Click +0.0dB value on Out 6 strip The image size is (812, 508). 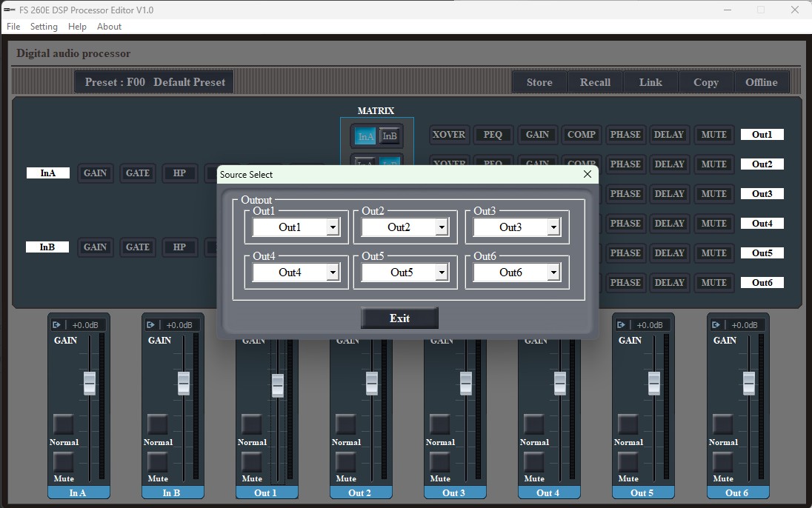(x=744, y=325)
